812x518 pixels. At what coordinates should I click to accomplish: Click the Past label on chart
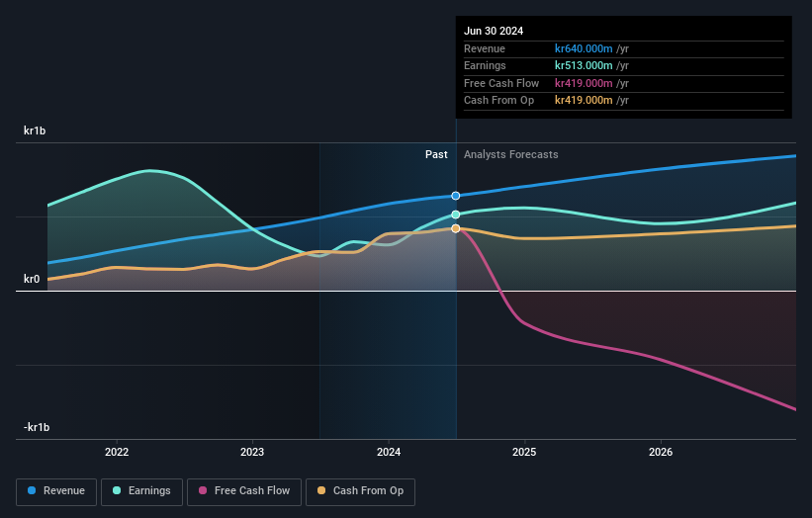436,154
